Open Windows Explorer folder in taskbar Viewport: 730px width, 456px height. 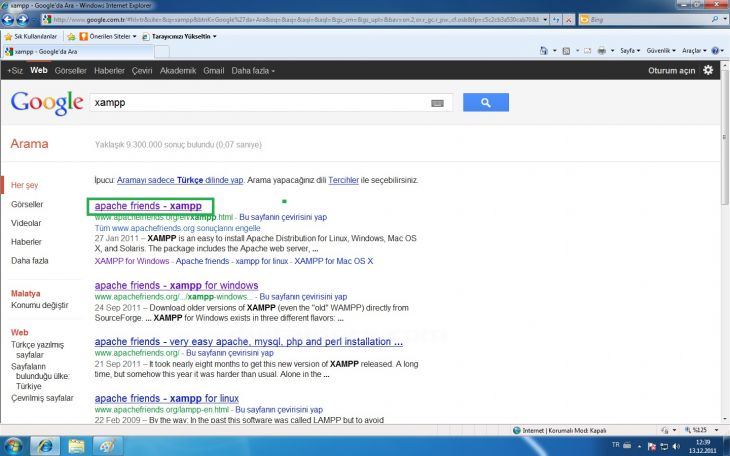pyautogui.click(x=75, y=445)
